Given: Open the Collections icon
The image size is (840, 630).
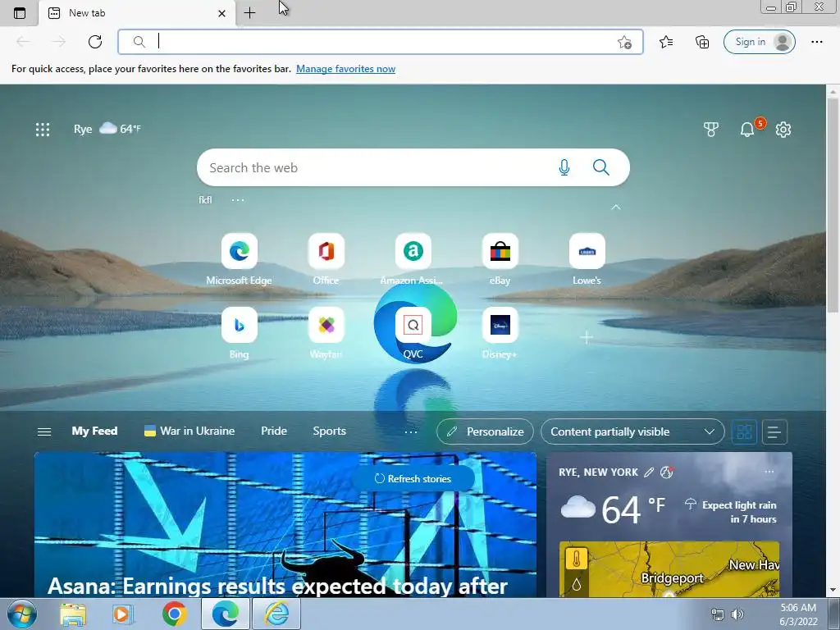Looking at the screenshot, I should 702,42.
